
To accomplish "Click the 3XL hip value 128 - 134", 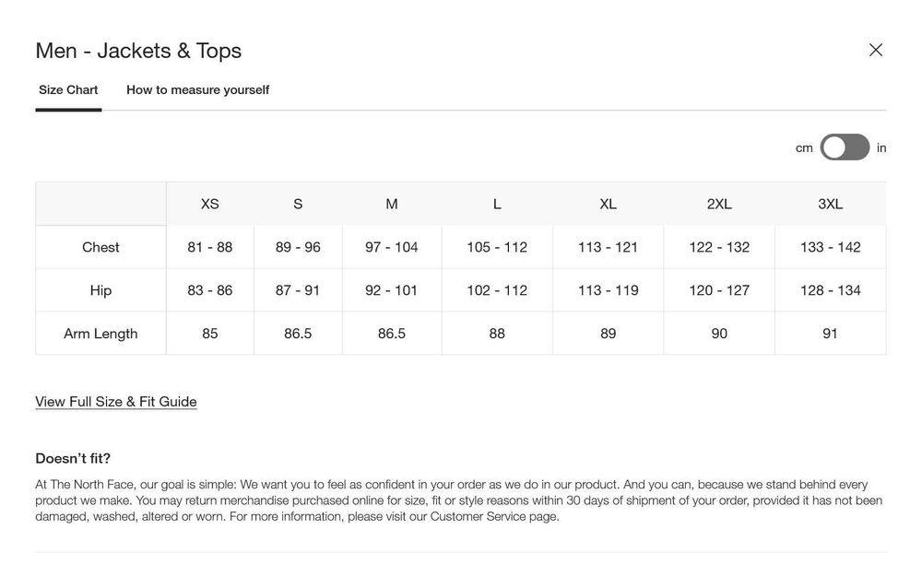I will pyautogui.click(x=830, y=290).
